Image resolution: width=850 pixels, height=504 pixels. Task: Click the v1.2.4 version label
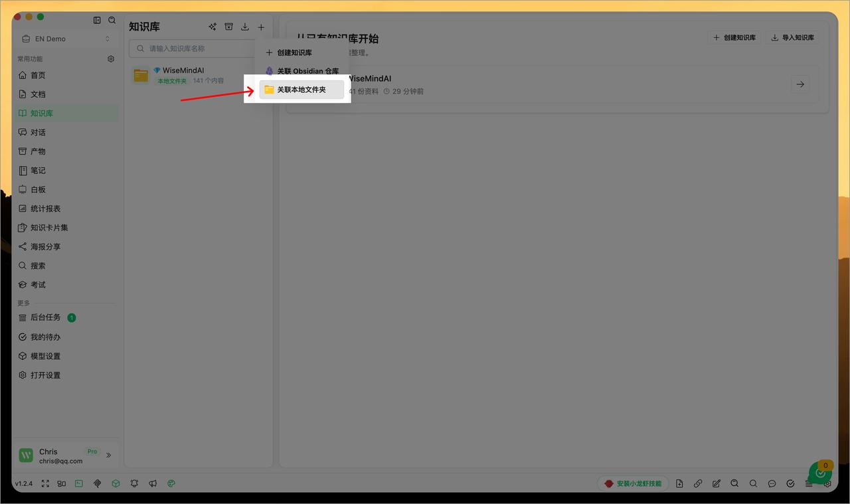(x=24, y=483)
